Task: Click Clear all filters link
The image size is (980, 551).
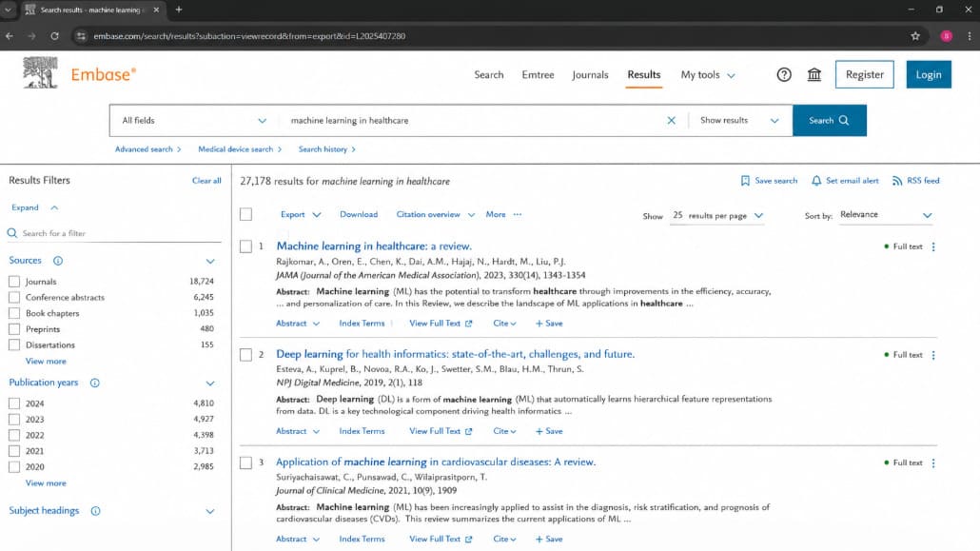Action: [x=206, y=181]
